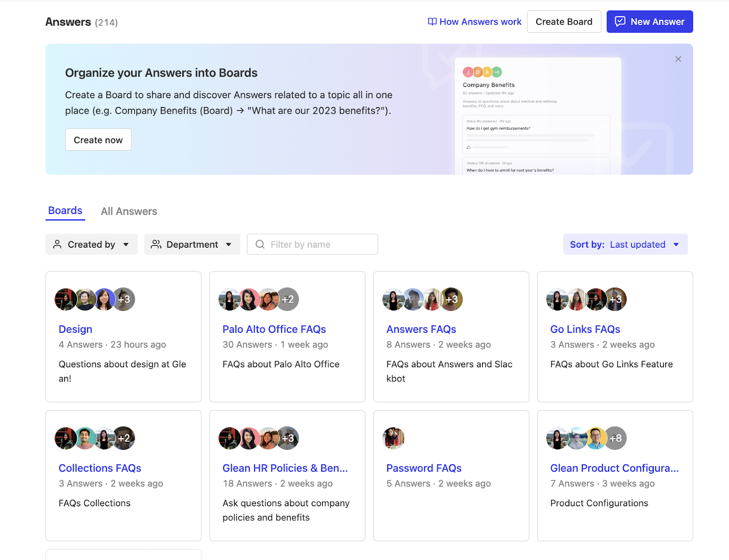Image resolution: width=729 pixels, height=560 pixels.
Task: Click the New Answer button
Action: [x=649, y=22]
